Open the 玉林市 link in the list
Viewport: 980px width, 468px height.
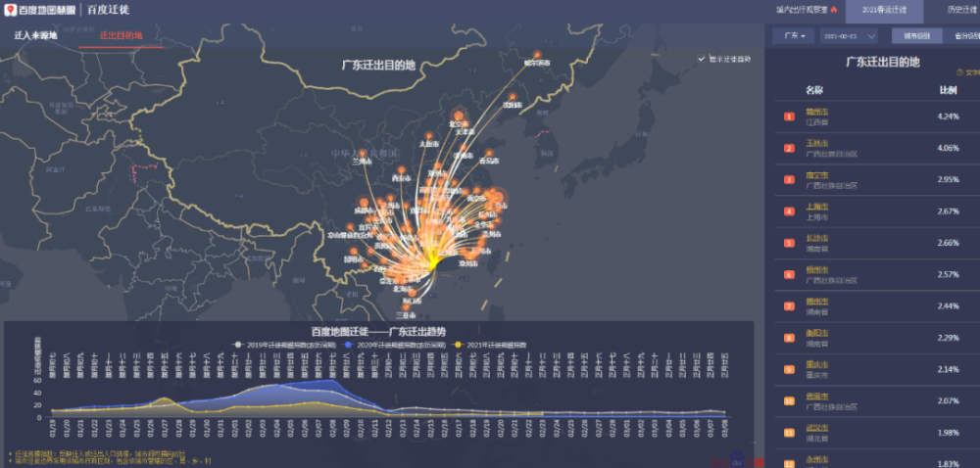[x=817, y=143]
